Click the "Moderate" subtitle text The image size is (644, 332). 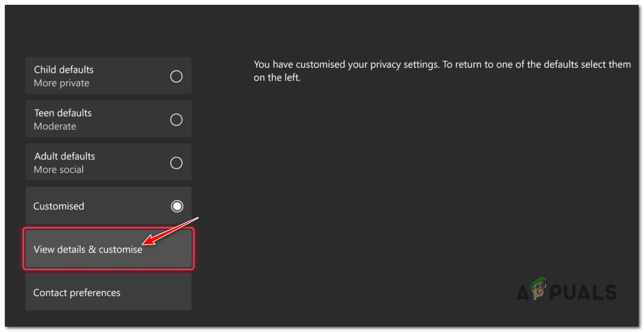pos(55,126)
